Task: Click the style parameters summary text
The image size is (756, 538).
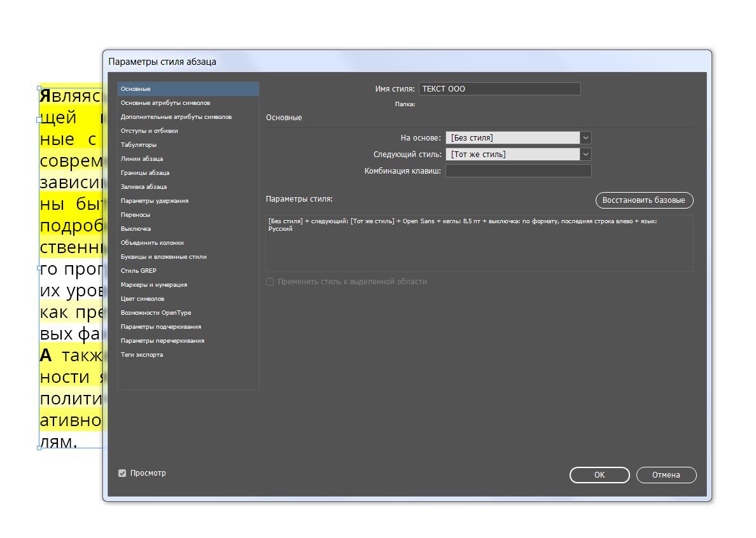Action: click(463, 225)
